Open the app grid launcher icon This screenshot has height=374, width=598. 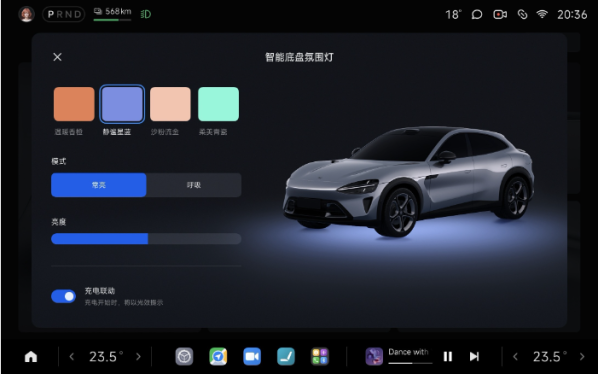pos(320,357)
